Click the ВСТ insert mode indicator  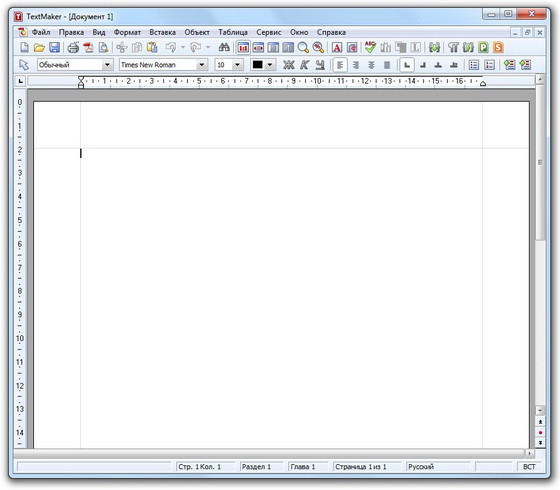[529, 467]
